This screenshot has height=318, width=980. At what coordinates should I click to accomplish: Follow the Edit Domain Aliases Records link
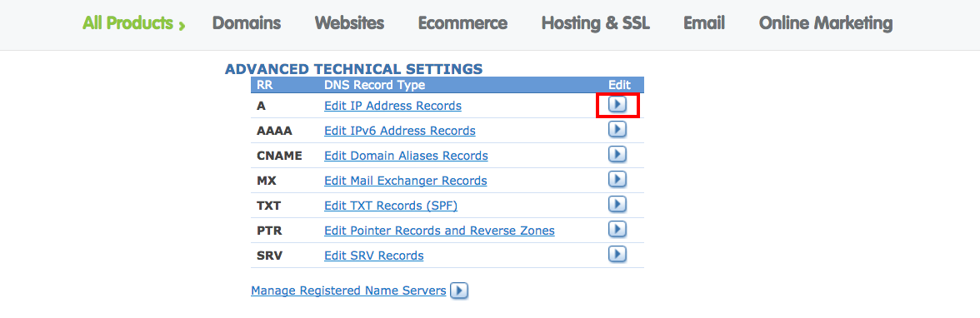click(x=407, y=156)
